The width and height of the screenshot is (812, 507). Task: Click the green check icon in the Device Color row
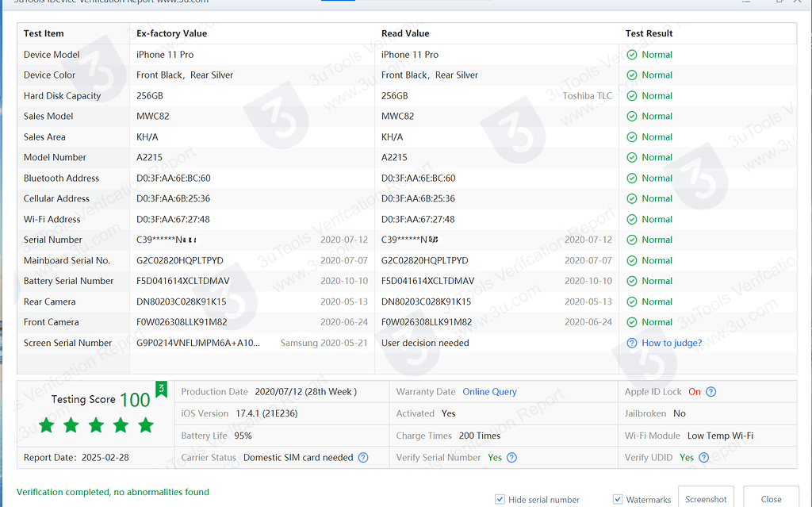632,75
